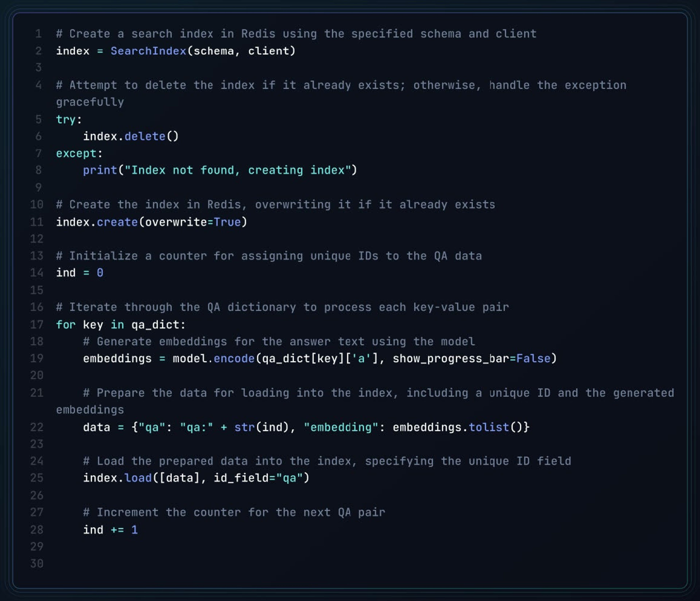
Task: Click the True value in overwrite argument
Action: click(x=227, y=222)
